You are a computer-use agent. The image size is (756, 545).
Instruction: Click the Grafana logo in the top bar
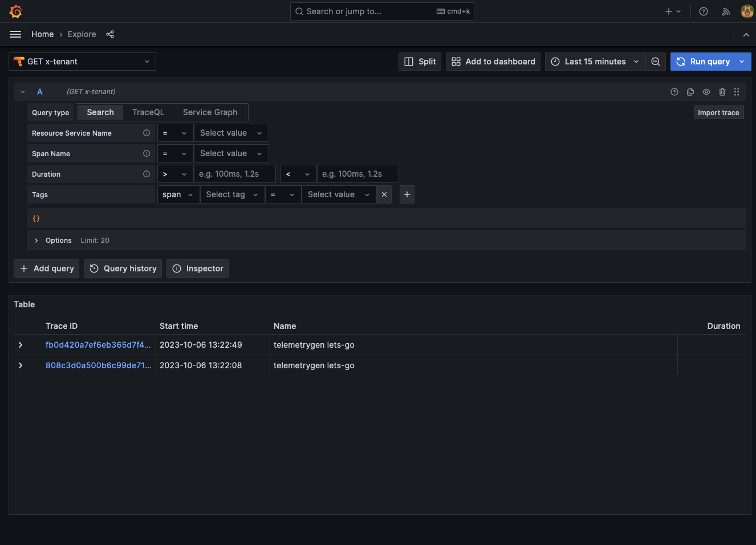click(x=15, y=11)
